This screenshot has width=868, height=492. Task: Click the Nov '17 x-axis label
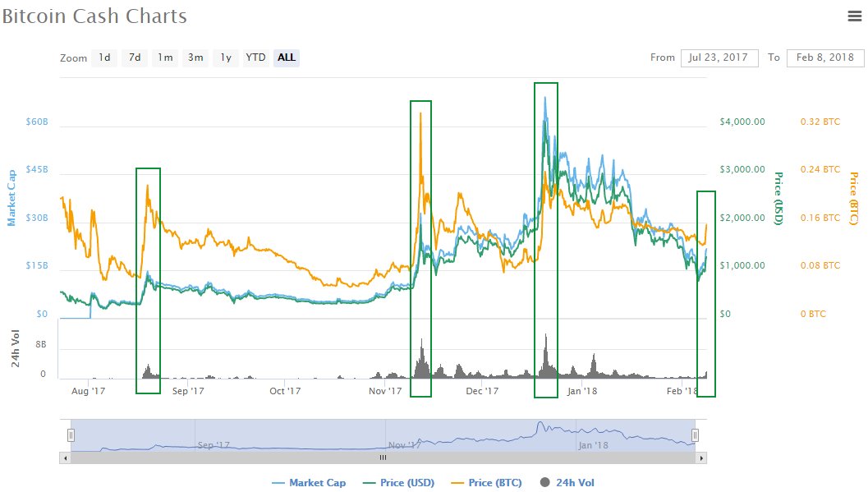tap(385, 391)
